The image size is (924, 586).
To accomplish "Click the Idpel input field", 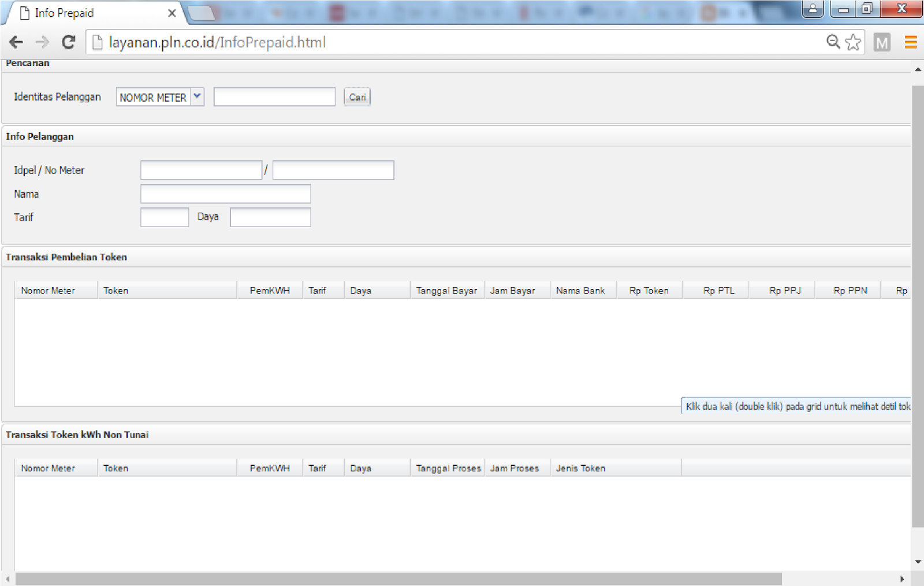I will [x=201, y=170].
